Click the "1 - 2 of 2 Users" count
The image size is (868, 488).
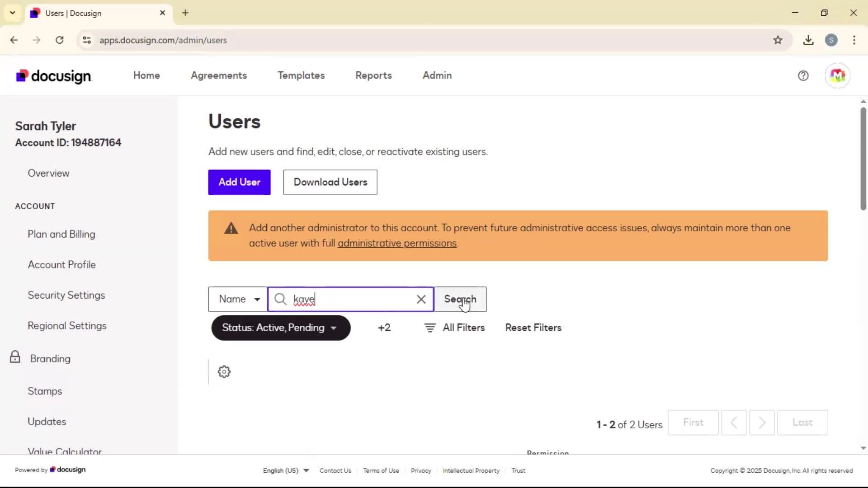point(629,425)
